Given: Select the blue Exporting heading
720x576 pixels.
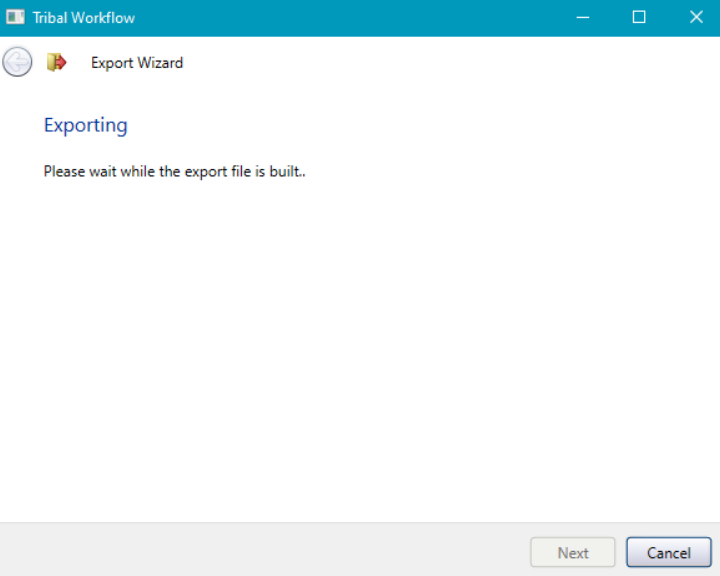Looking at the screenshot, I should point(86,125).
